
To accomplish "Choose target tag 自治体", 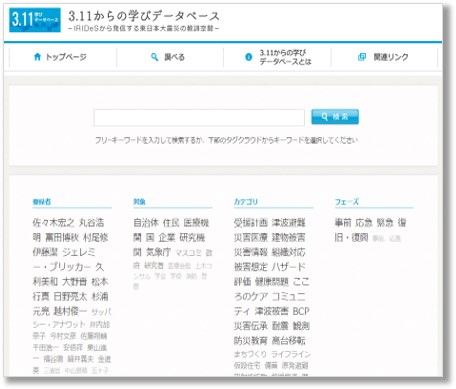I will tap(146, 223).
